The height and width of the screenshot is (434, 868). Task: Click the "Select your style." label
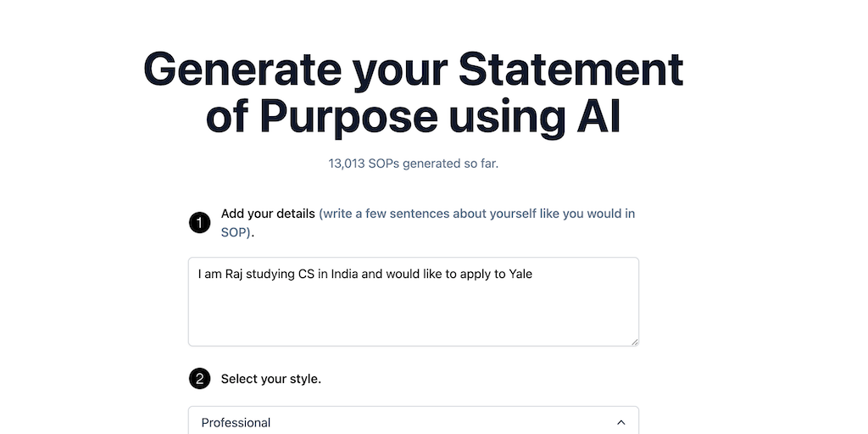tap(270, 379)
